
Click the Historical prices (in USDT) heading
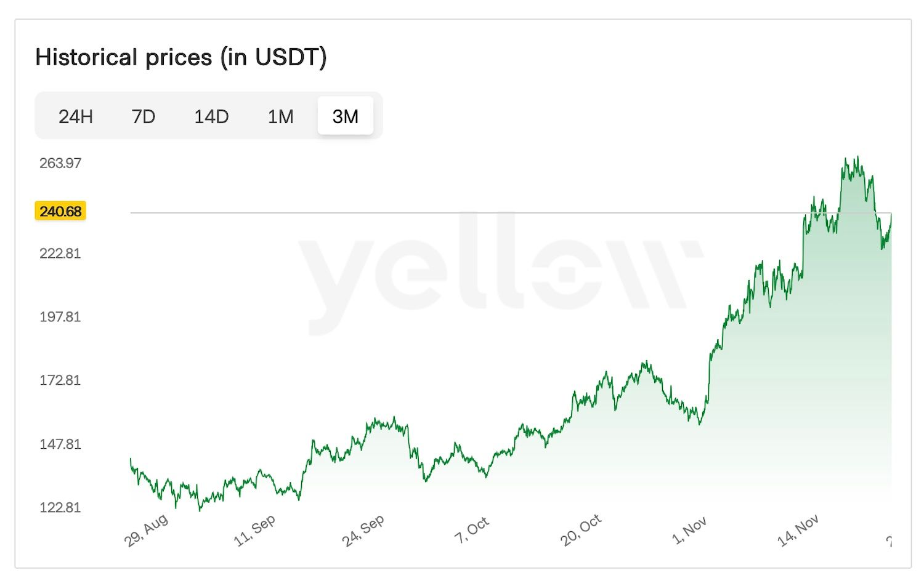(181, 57)
